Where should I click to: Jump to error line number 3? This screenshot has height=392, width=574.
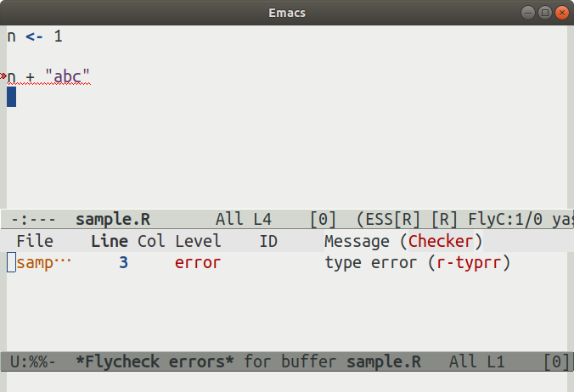(123, 263)
